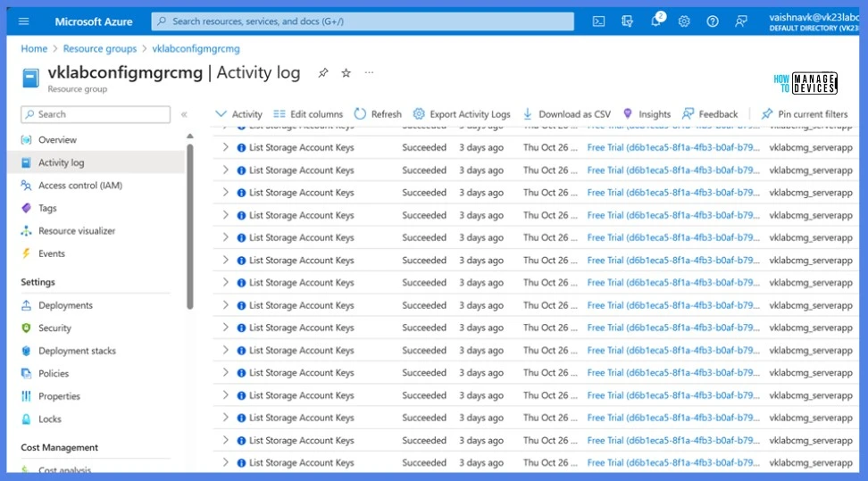Open portal settings gear
This screenshot has height=481, width=868.
point(684,21)
